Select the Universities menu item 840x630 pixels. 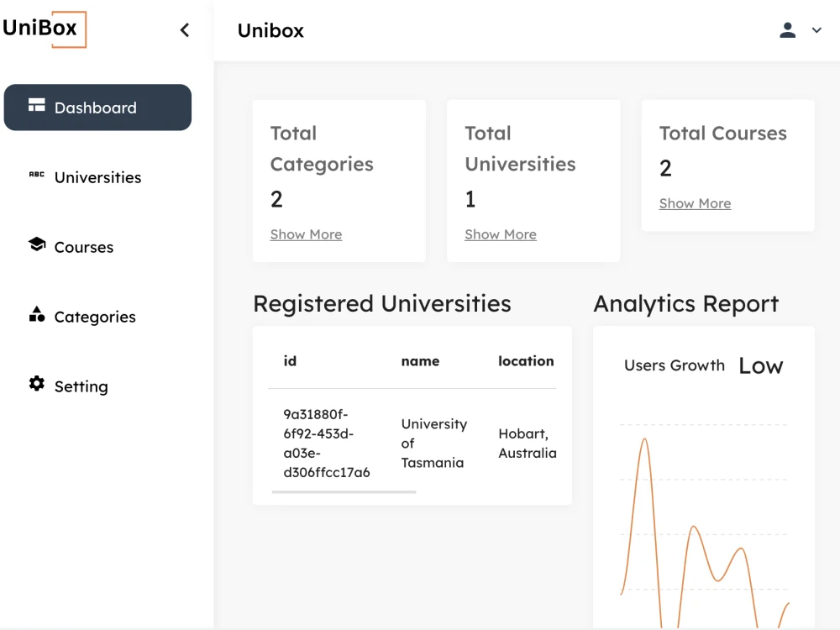coord(97,177)
